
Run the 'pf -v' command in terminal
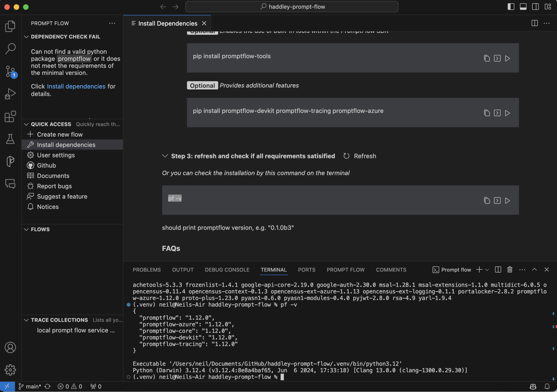[507, 201]
